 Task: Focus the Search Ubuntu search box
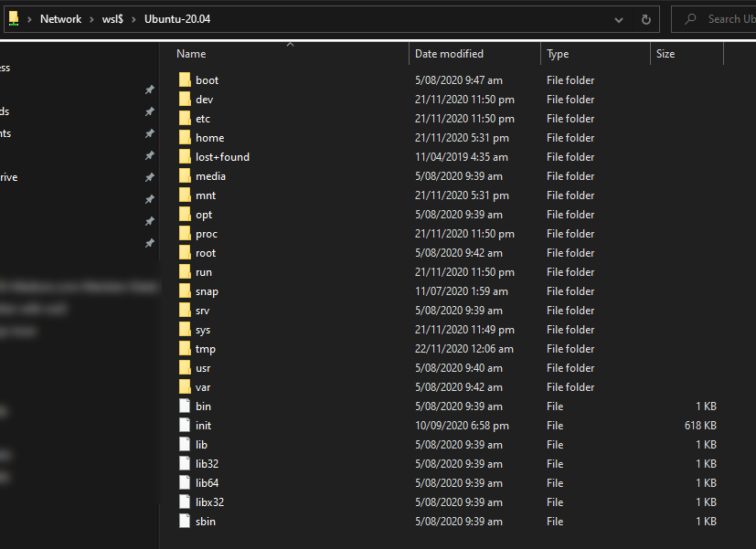tap(714, 19)
